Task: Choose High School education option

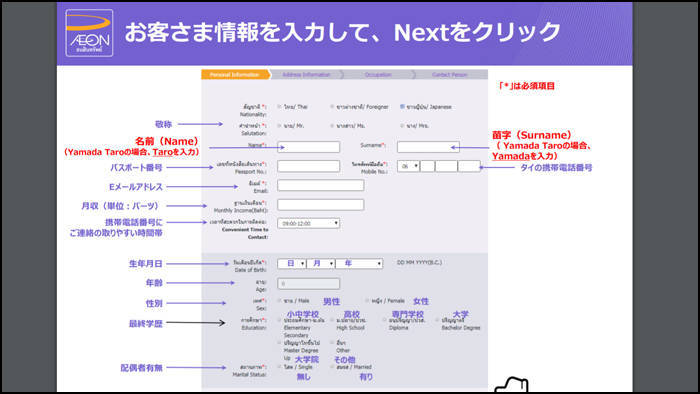Action: pyautogui.click(x=332, y=320)
